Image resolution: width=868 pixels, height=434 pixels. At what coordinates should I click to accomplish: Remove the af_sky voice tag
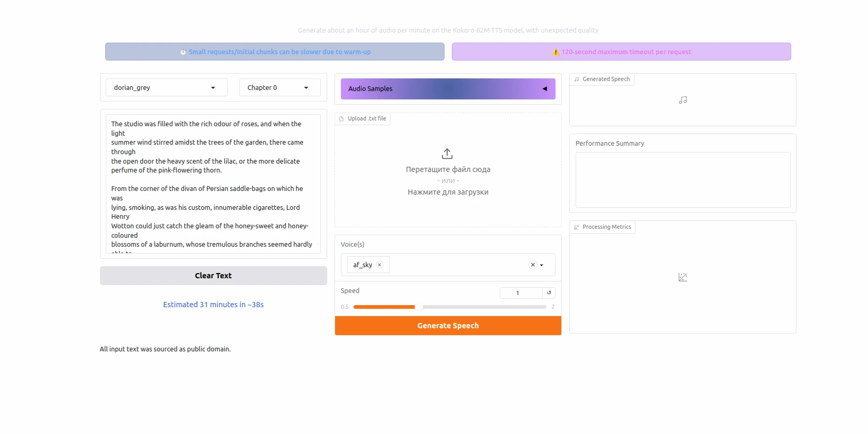(379, 265)
